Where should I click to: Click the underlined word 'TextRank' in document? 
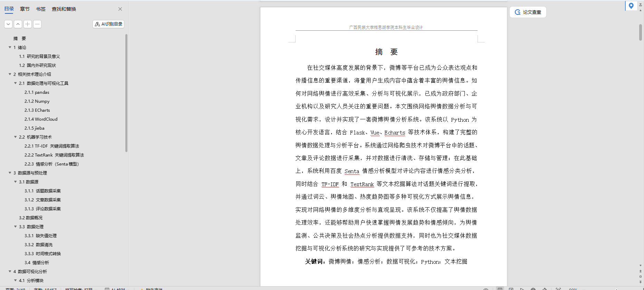[x=362, y=184]
